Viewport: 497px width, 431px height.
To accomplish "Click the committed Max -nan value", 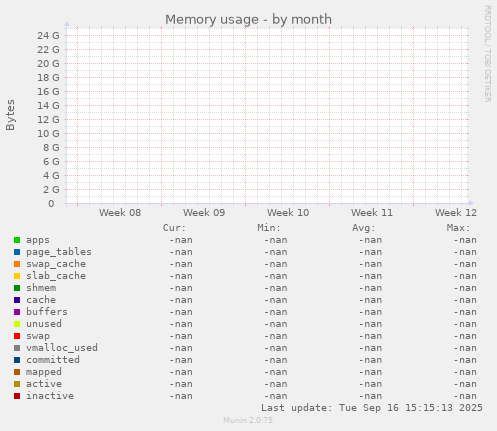I will 465,360.
